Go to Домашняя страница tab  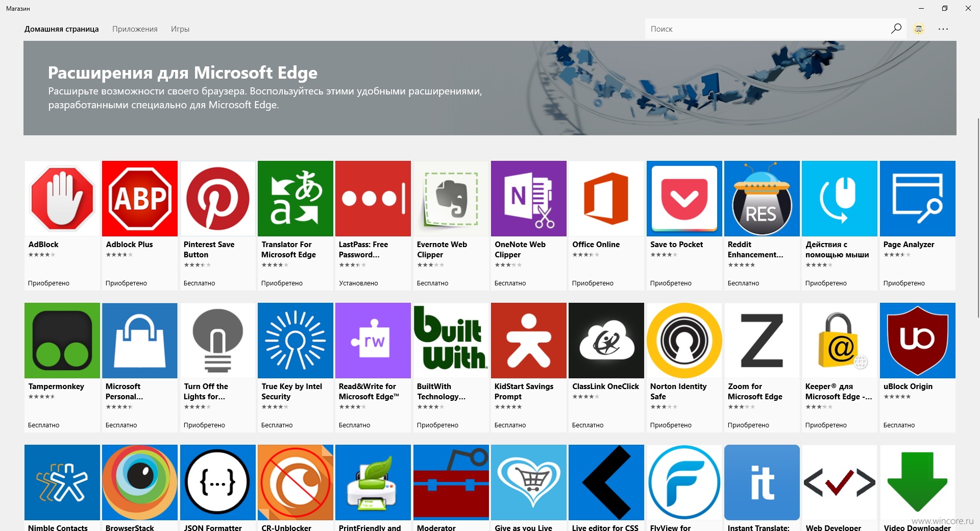tap(62, 29)
